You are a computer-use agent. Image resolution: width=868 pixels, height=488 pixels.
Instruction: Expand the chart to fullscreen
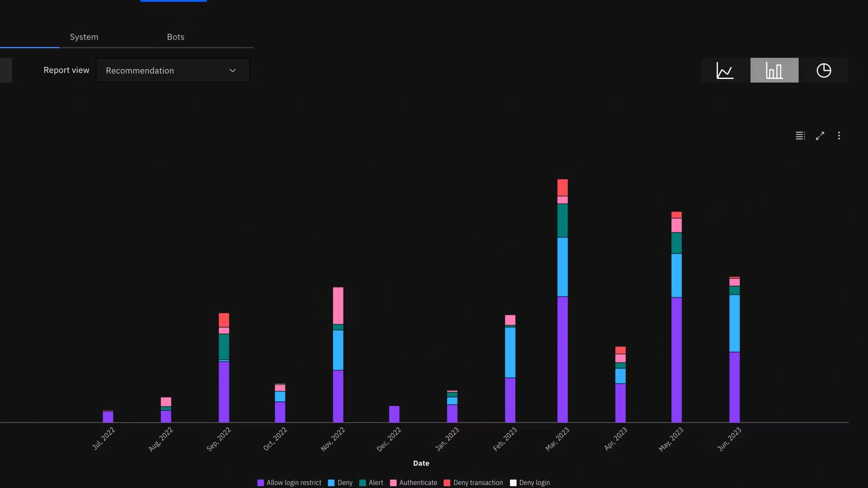coord(820,136)
